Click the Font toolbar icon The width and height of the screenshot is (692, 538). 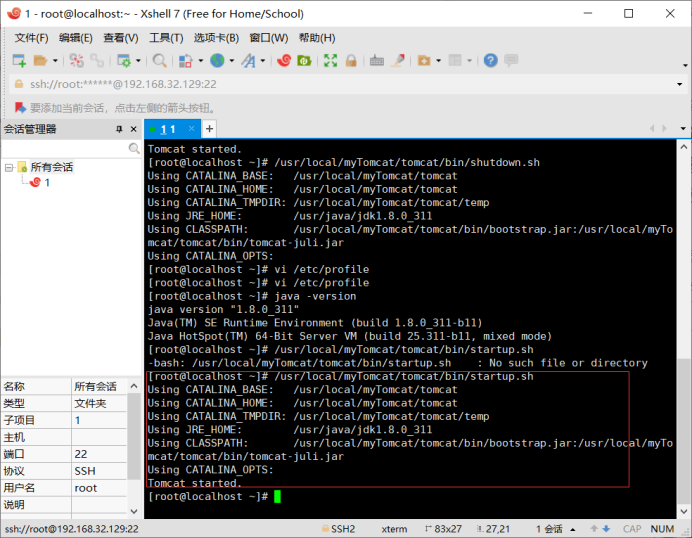(x=248, y=60)
